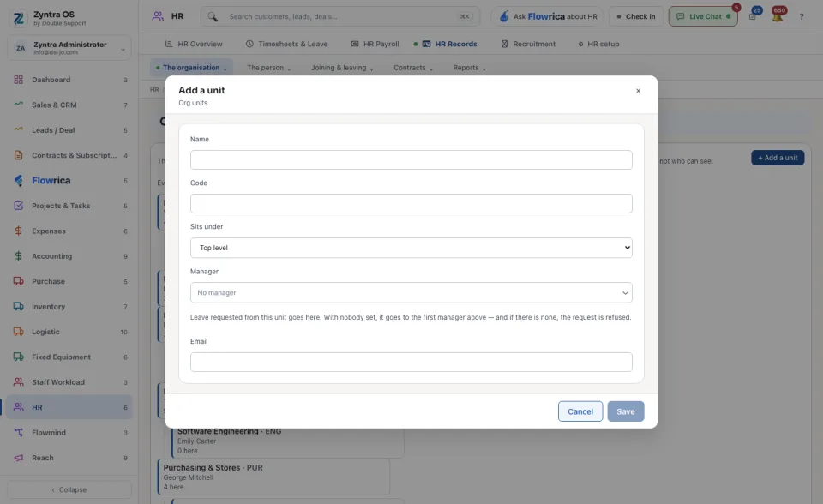The image size is (823, 504).
Task: Select the Leads / Deal sidebar icon
Action: point(18,130)
